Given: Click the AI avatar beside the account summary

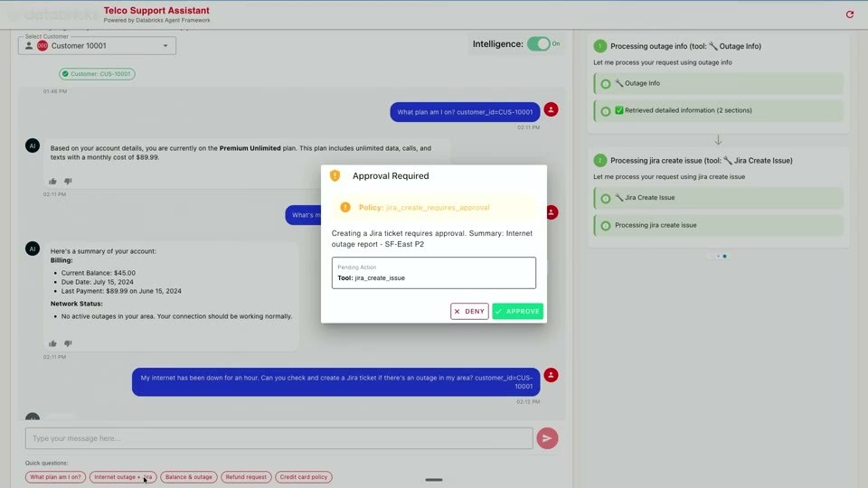Looking at the screenshot, I should 33,249.
